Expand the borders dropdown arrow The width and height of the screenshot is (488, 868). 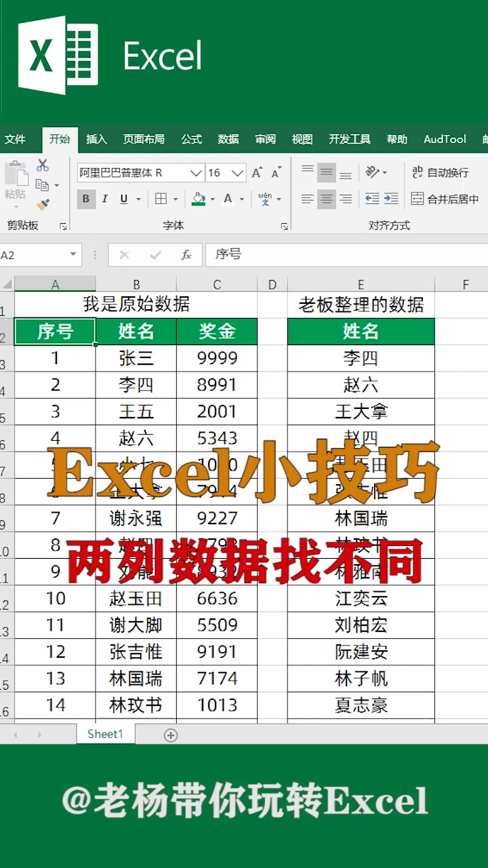(175, 199)
